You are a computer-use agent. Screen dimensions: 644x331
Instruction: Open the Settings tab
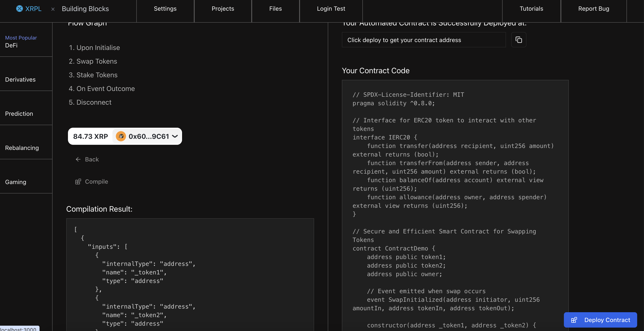(x=165, y=9)
